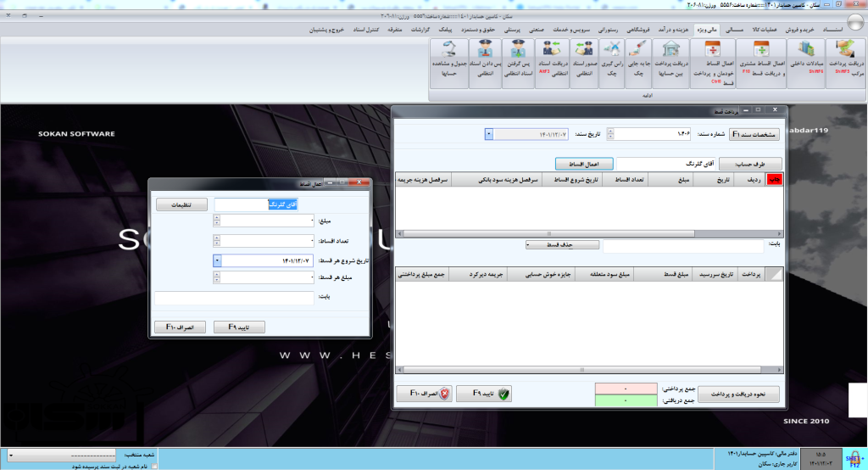
Task: Click pink جمع پرداختی total box
Action: [x=626, y=389]
